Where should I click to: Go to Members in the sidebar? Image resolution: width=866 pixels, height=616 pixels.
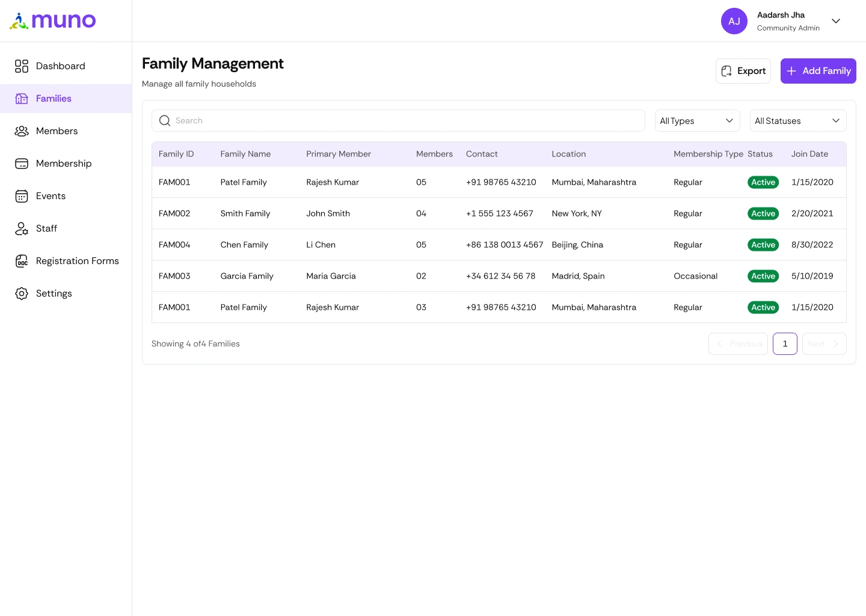tap(66, 131)
